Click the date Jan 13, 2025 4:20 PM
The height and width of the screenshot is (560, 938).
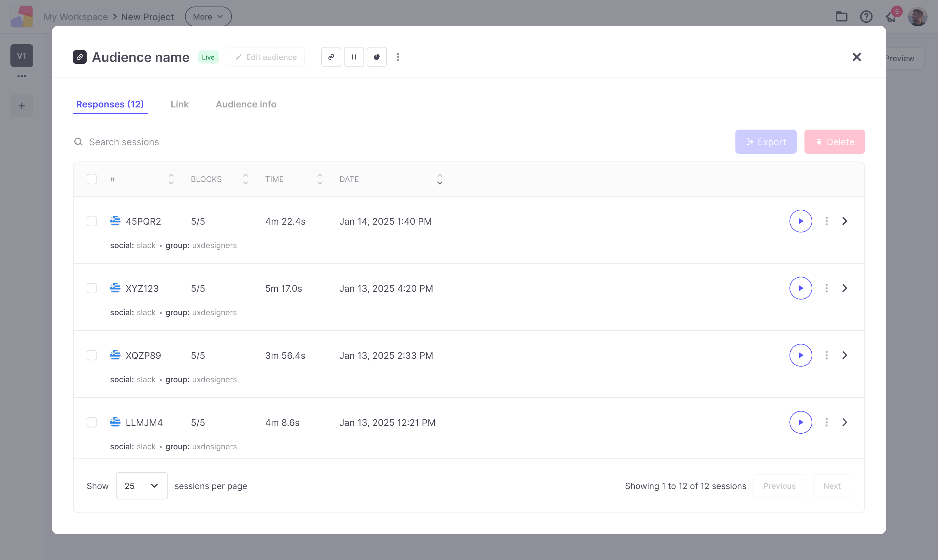(386, 289)
